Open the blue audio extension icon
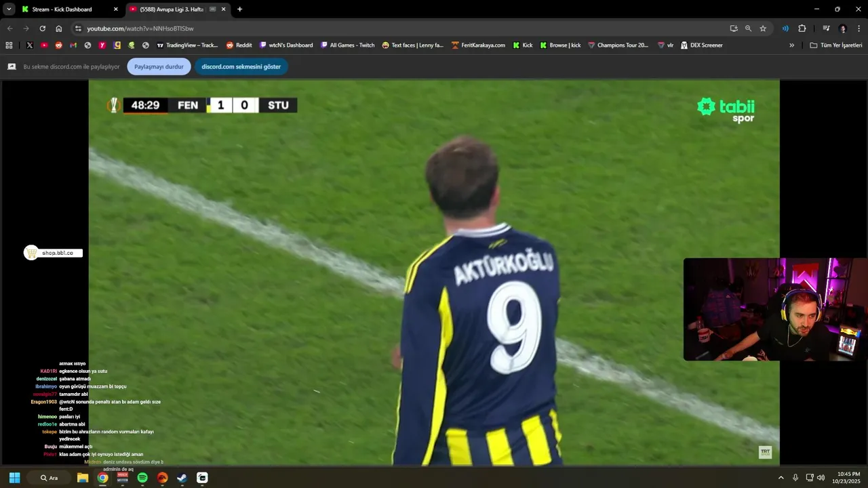Image resolution: width=868 pixels, height=488 pixels. 785,28
